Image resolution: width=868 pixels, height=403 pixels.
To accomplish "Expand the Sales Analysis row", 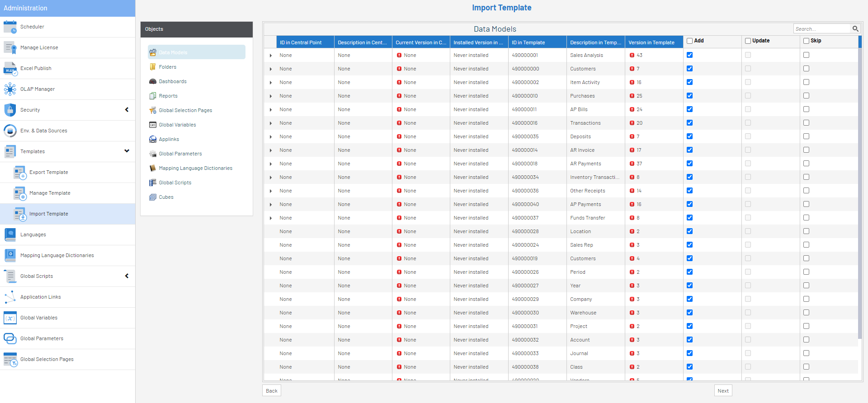I will pos(271,56).
